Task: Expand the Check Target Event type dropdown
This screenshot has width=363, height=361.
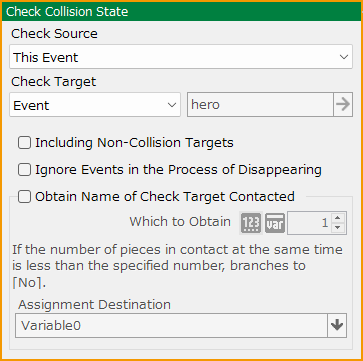Action: tap(95, 105)
